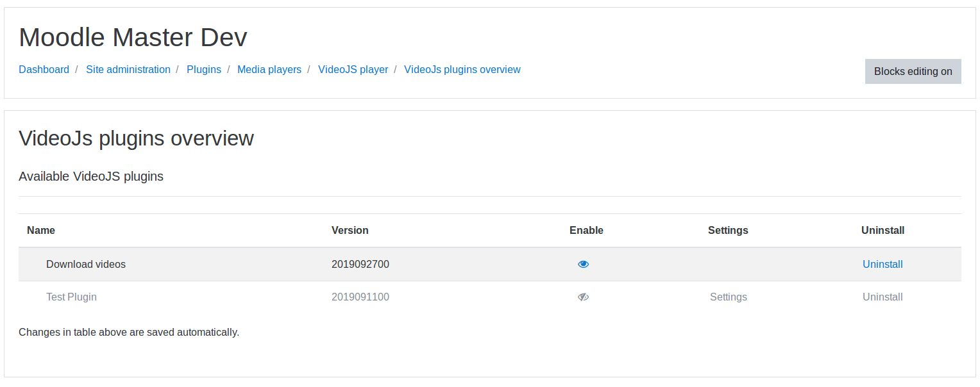This screenshot has width=980, height=387.
Task: Turn Blocks editing on
Action: (x=913, y=71)
